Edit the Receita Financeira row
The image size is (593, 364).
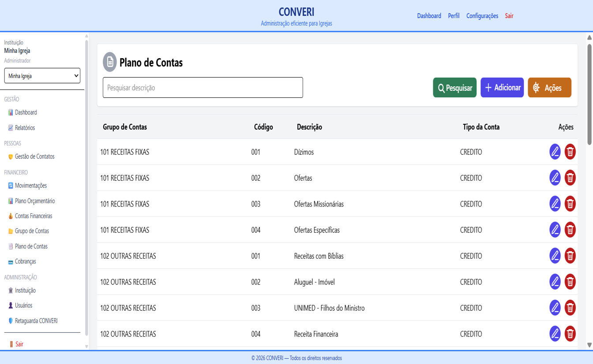coord(555,334)
